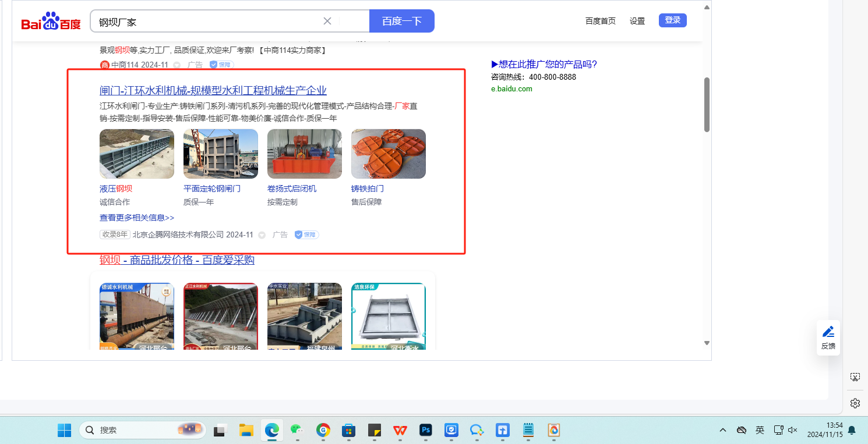Viewport: 868px width, 444px height.
Task: Open the 钢坝 - 商品批发价格 - 百度爱采购 result
Action: pos(177,260)
